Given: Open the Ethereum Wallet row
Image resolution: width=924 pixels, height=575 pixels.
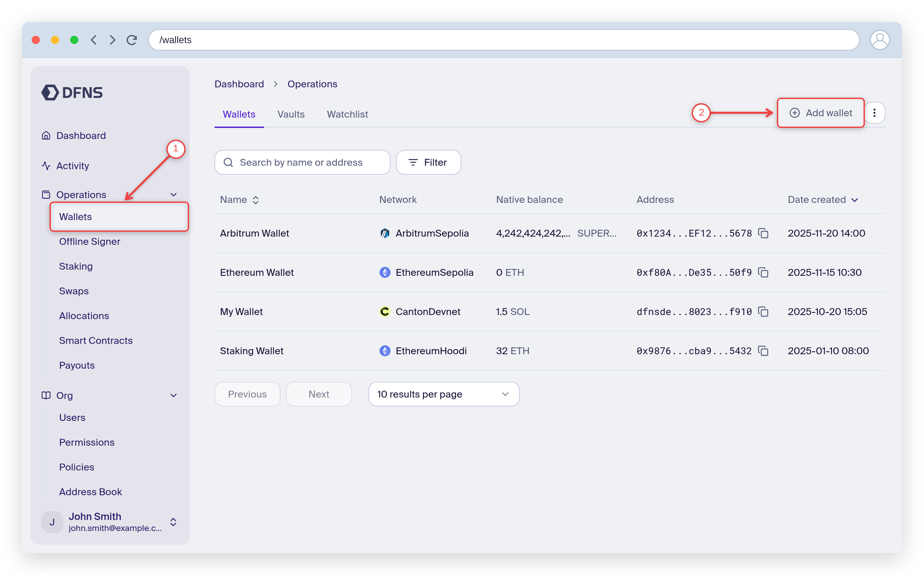Looking at the screenshot, I should point(550,272).
